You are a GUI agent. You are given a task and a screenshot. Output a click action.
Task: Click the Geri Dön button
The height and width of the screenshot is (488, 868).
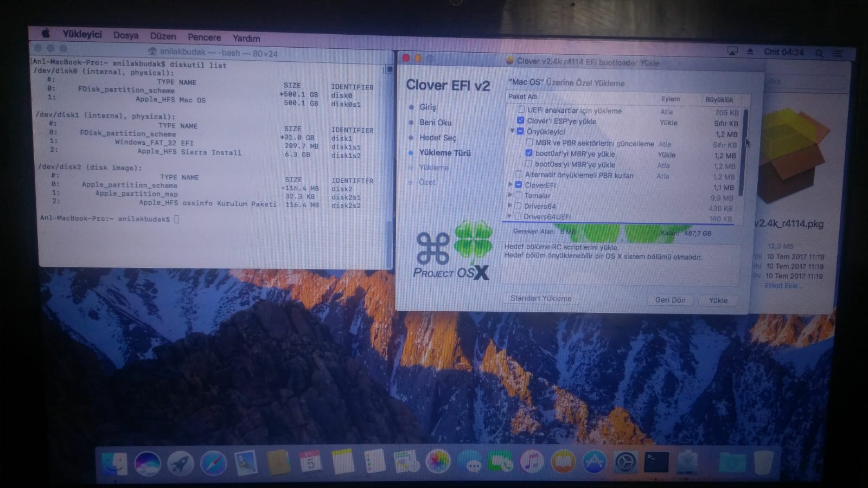pyautogui.click(x=670, y=300)
